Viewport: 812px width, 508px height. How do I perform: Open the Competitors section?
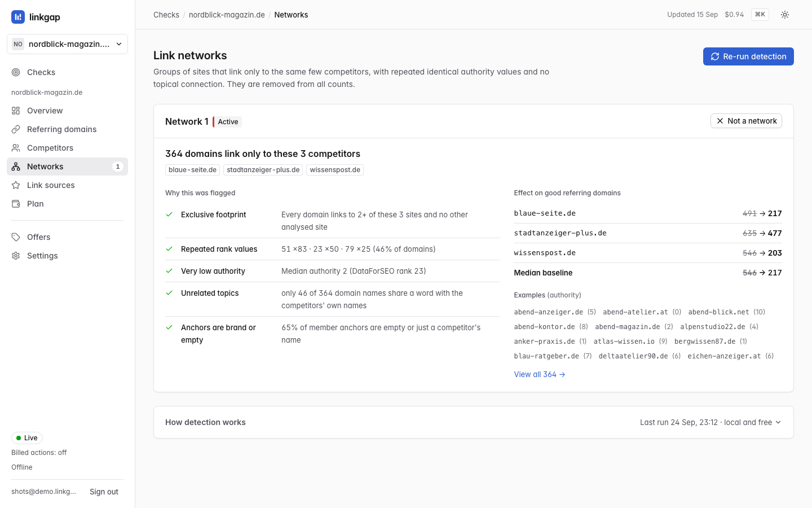pos(67,148)
